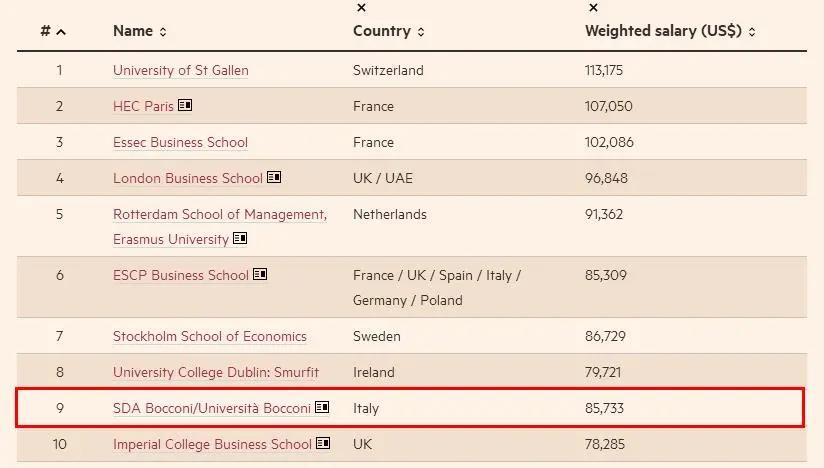
Task: Open the profile icon beside London Business School
Action: [x=274, y=177]
